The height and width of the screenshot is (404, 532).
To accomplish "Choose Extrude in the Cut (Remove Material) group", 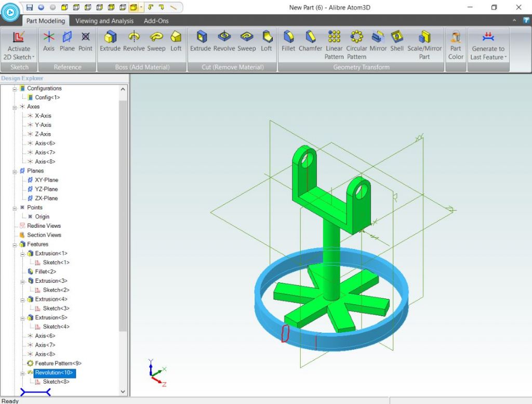I will click(x=201, y=41).
